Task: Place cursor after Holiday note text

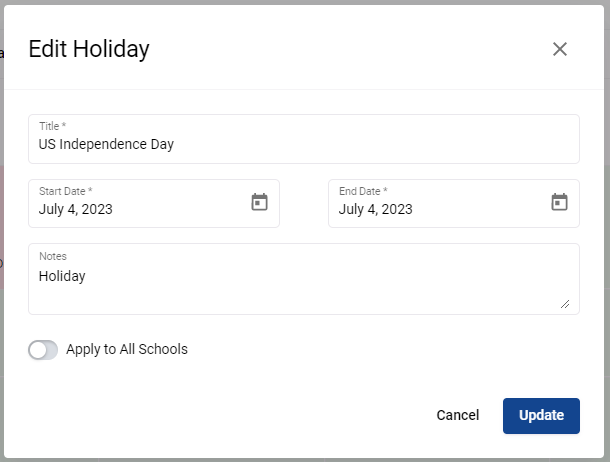Action: 86,276
